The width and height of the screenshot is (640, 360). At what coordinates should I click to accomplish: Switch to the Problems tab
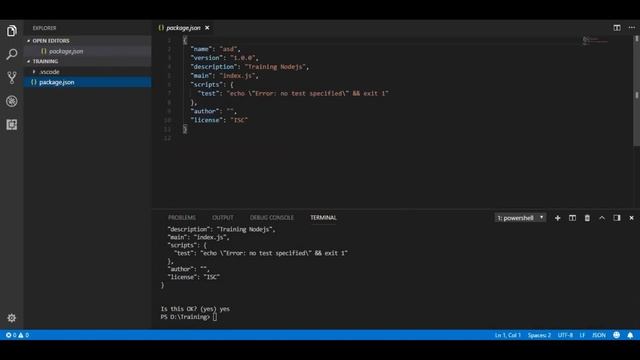pos(182,218)
